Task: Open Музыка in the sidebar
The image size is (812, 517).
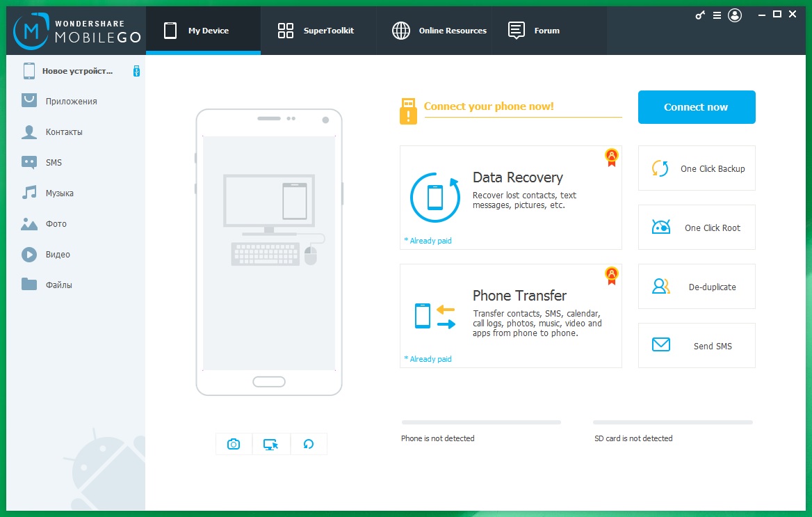Action: click(76, 193)
